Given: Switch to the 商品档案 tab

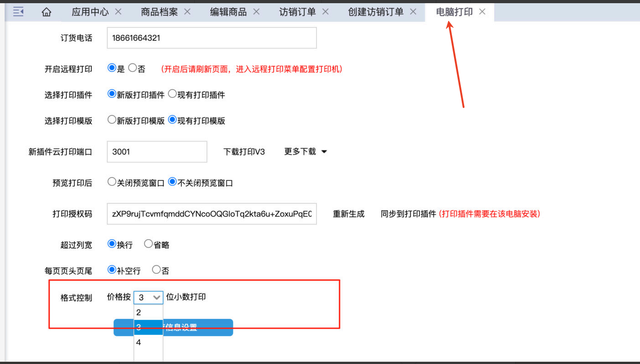Looking at the screenshot, I should click(159, 12).
